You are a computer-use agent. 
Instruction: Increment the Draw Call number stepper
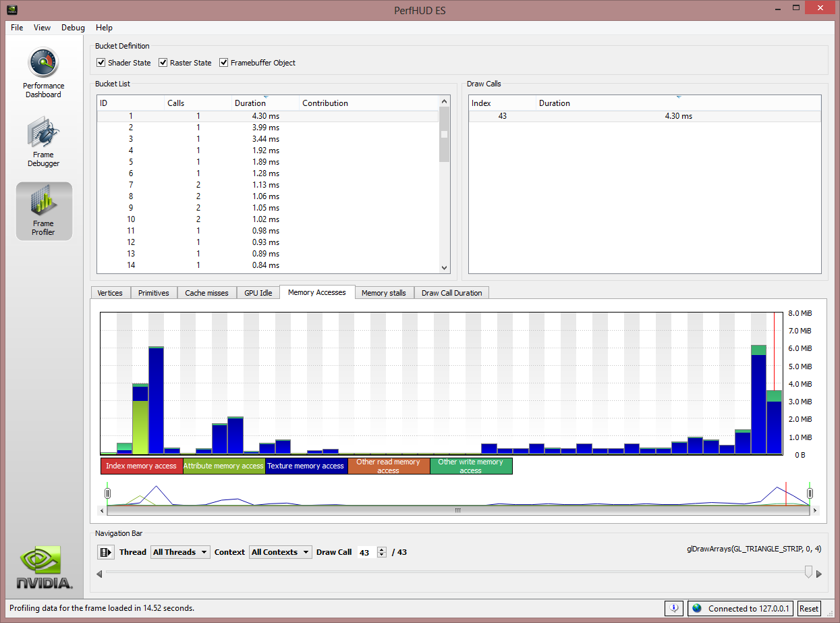(382, 549)
